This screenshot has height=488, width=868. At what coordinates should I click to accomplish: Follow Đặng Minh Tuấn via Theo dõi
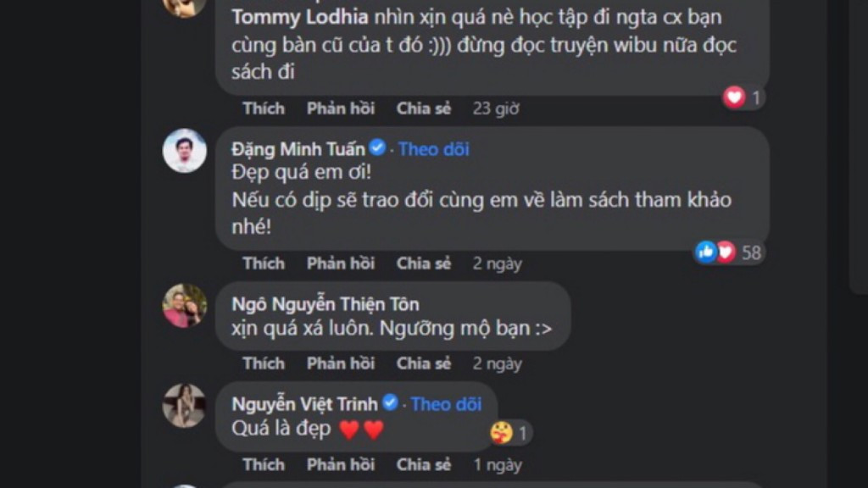(433, 148)
